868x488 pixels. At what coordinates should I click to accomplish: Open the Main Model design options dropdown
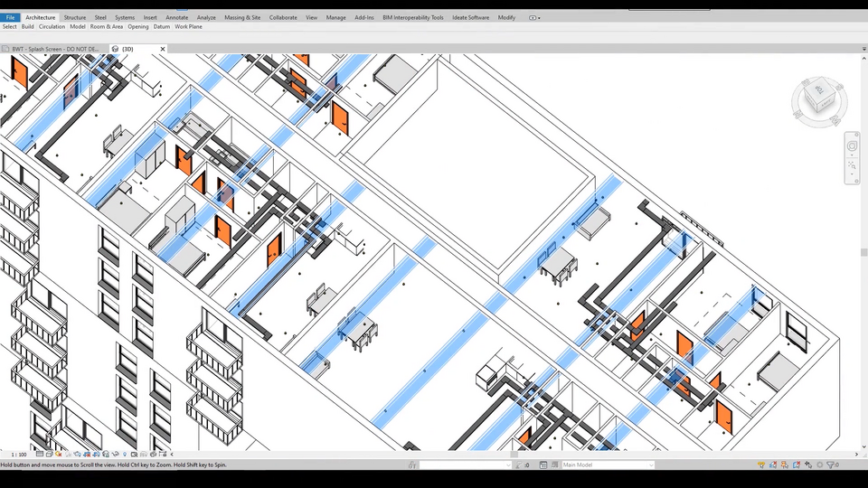coord(607,465)
